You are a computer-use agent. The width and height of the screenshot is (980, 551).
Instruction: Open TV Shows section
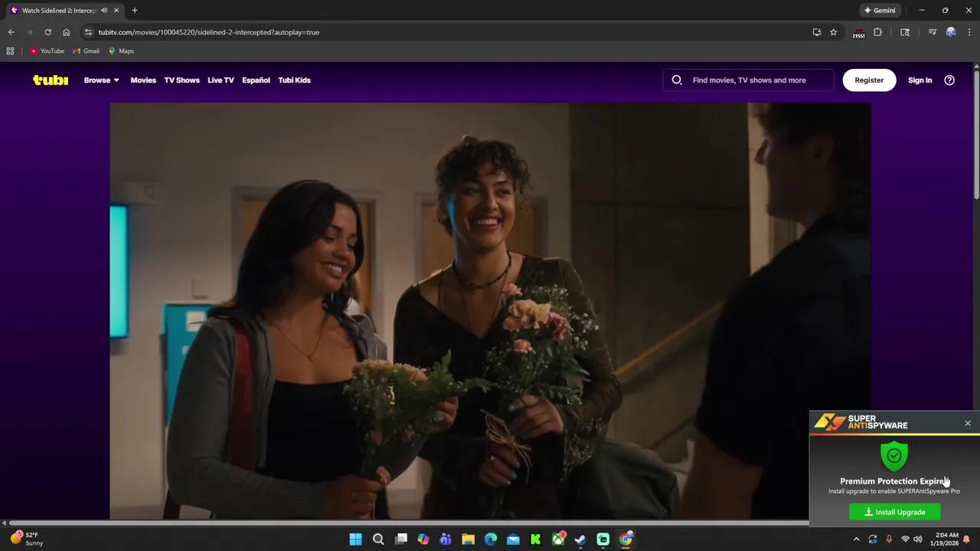[181, 80]
